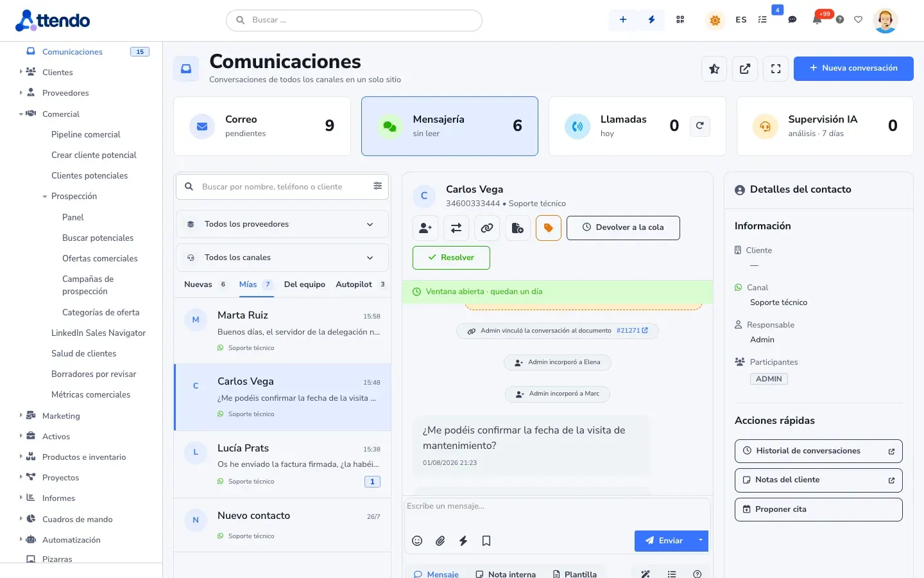The height and width of the screenshot is (578, 924).
Task: Mark page as favorite with star icon
Action: click(x=714, y=69)
